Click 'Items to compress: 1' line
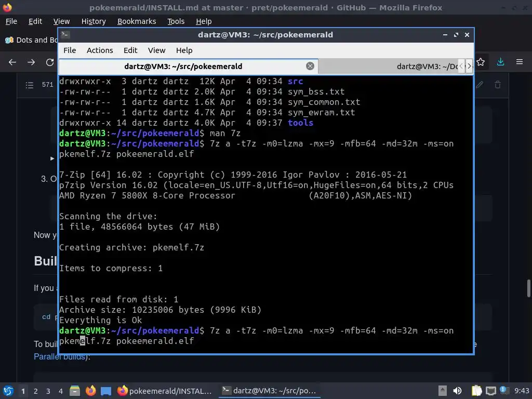Viewport: 532px width, 399px height. [111, 269]
